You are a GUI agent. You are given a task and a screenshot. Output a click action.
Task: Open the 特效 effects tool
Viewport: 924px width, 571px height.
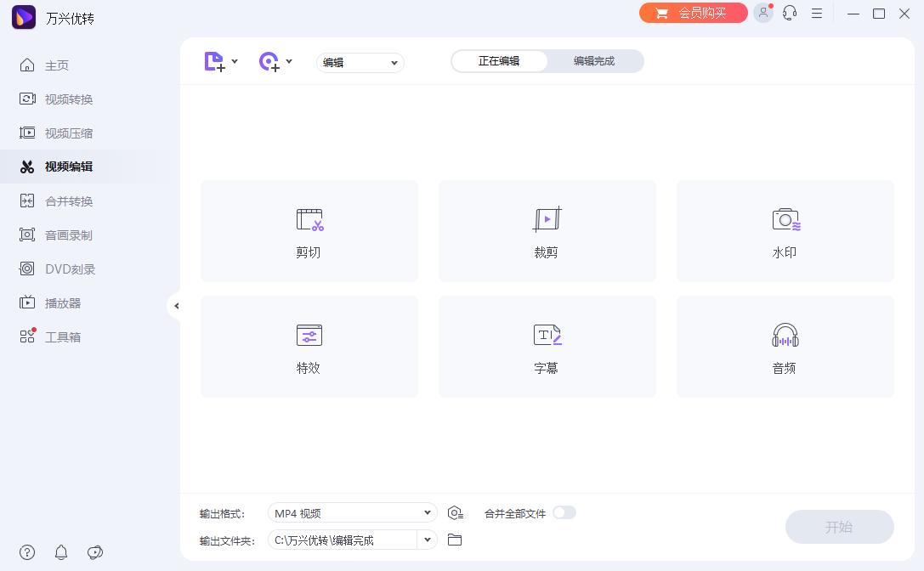309,346
